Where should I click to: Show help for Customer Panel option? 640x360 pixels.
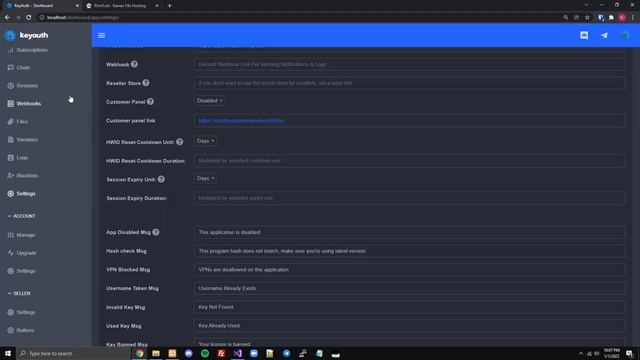point(150,102)
